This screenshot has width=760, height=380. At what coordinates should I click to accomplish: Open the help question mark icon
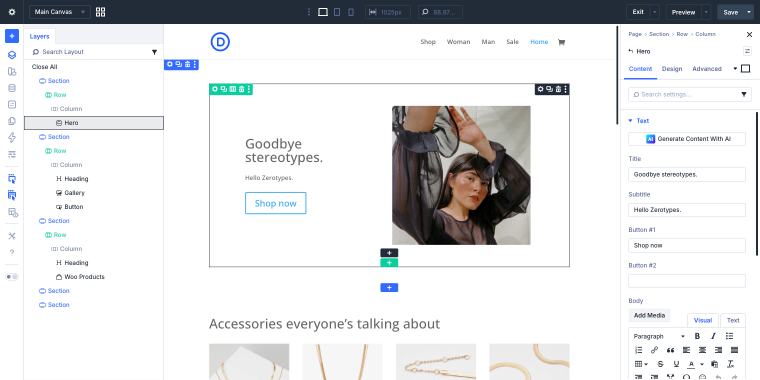tap(12, 253)
